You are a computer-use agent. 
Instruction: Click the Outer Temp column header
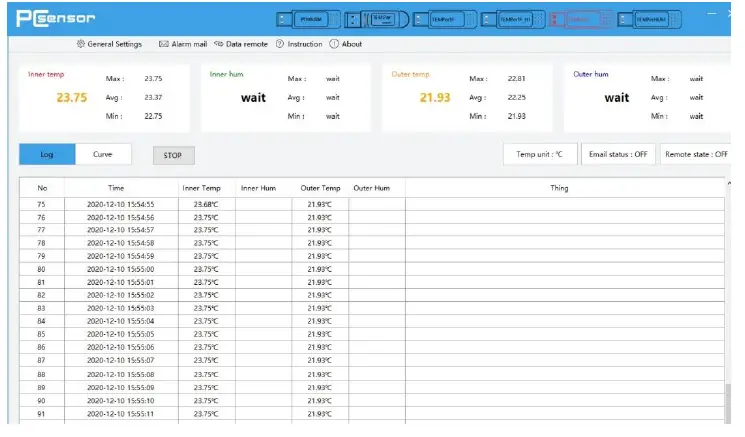pos(320,188)
